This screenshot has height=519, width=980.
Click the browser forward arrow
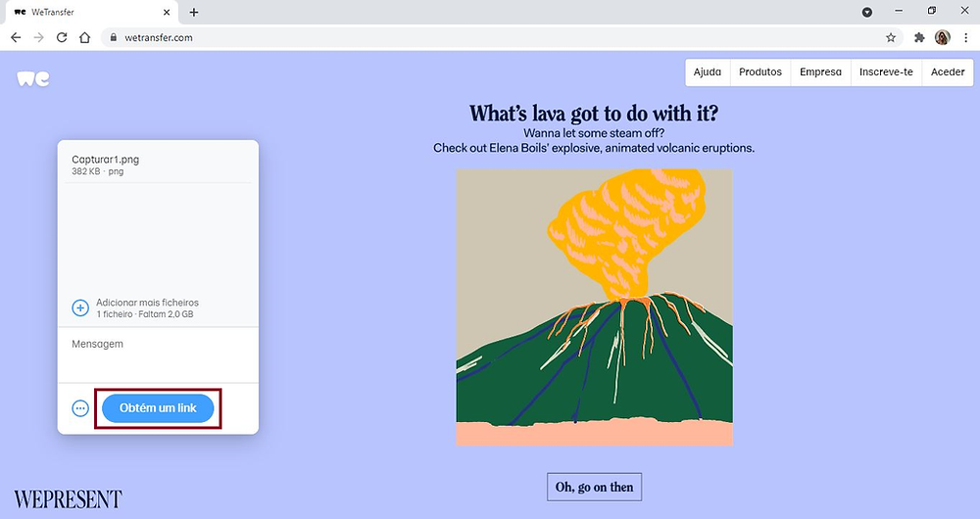[39, 37]
